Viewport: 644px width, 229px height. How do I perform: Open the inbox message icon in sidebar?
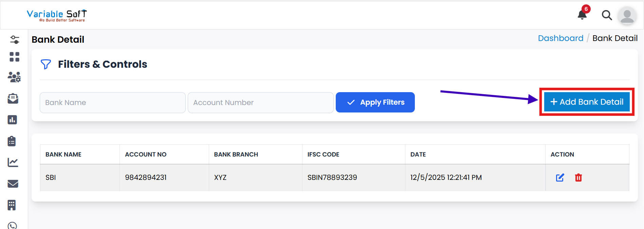coord(13,99)
